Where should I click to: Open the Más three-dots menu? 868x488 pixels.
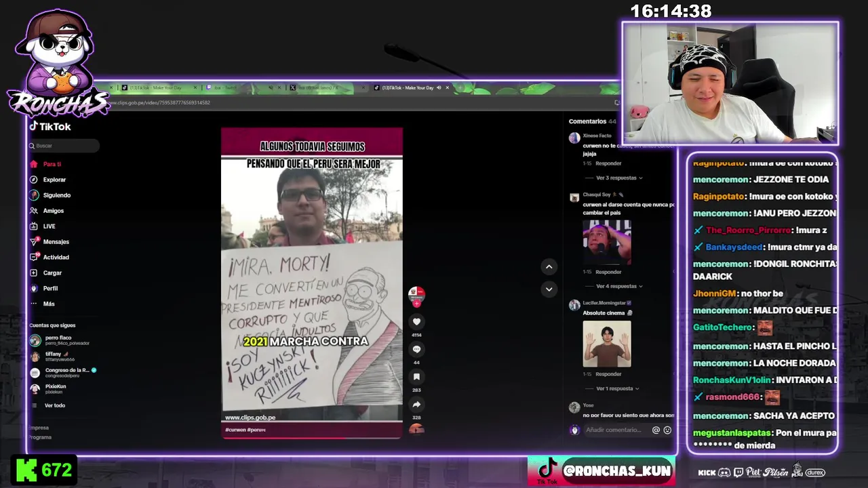[x=34, y=304]
